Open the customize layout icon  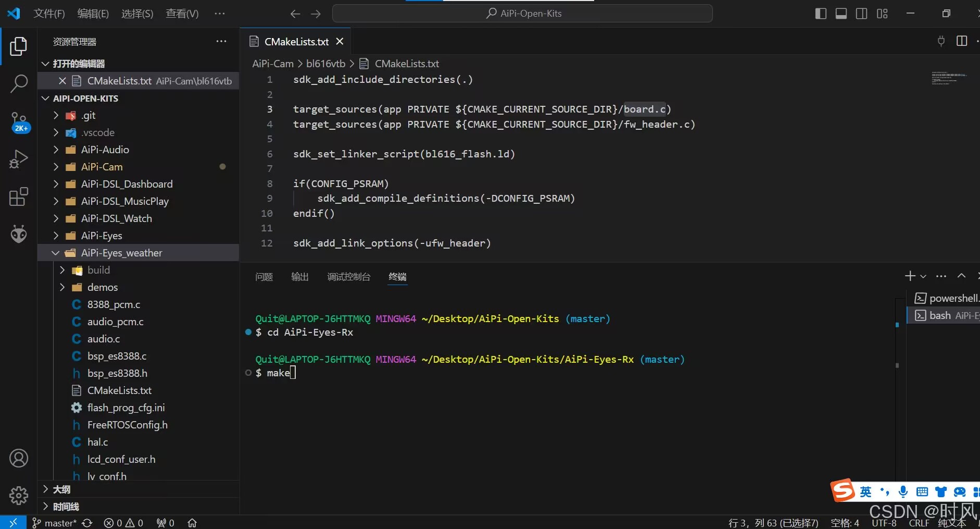[x=882, y=14]
